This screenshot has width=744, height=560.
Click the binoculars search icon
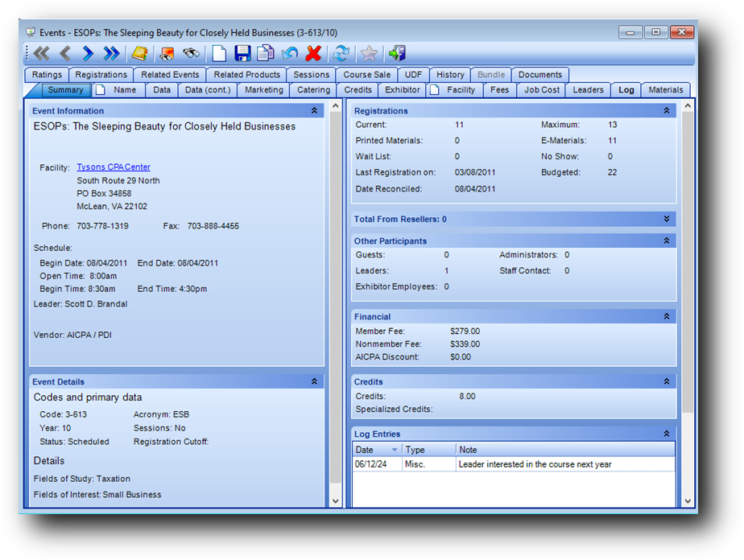pos(191,54)
